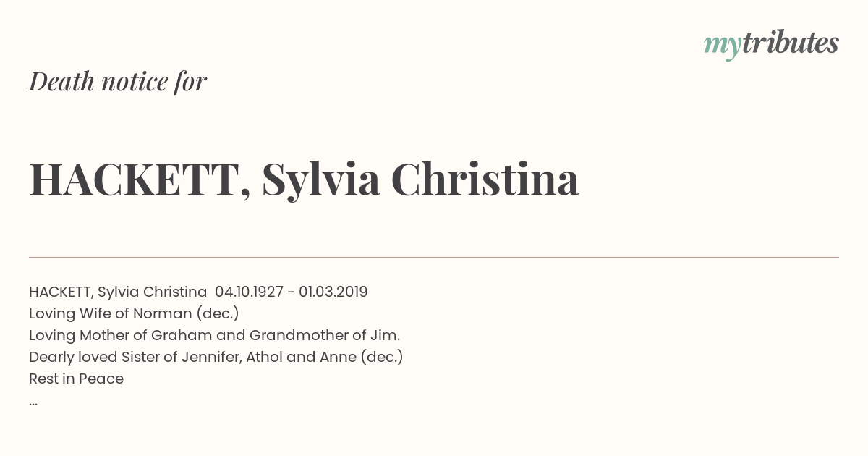Click the death date 01.03.2019

click(x=333, y=292)
